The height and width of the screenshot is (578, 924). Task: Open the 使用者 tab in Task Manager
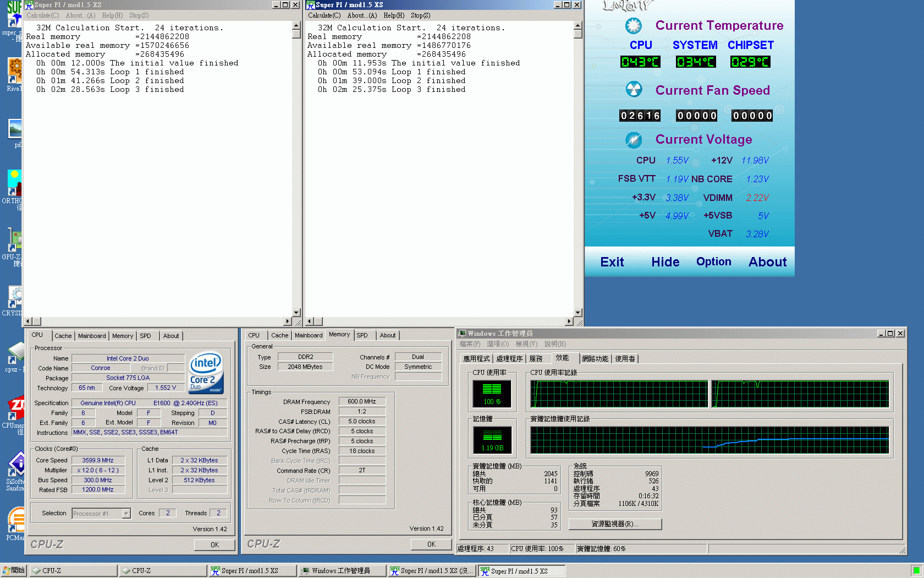click(x=625, y=358)
